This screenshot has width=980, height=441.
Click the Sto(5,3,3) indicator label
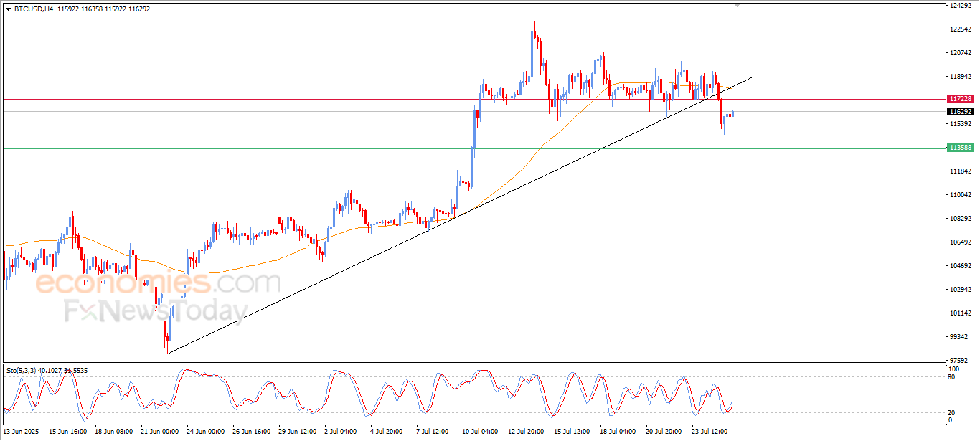pyautogui.click(x=22, y=370)
